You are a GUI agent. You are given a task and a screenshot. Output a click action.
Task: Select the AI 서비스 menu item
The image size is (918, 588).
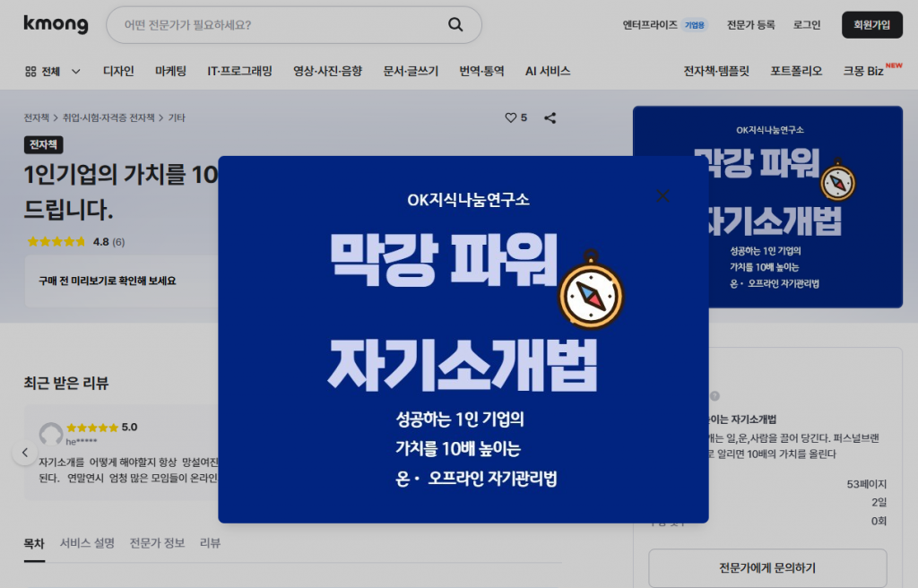click(x=548, y=71)
